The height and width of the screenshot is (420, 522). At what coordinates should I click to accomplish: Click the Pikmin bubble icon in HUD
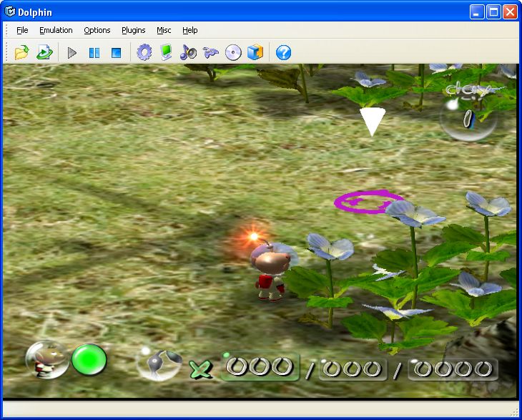click(159, 365)
